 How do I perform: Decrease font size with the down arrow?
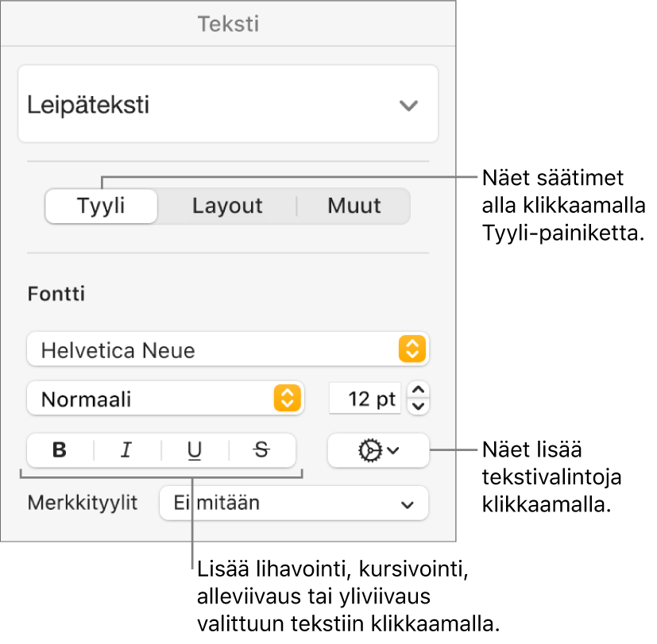(418, 406)
